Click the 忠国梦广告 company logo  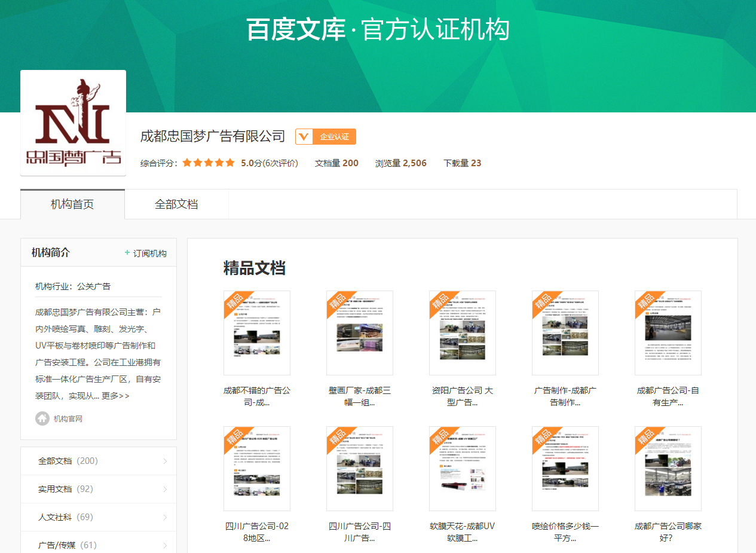tap(73, 123)
